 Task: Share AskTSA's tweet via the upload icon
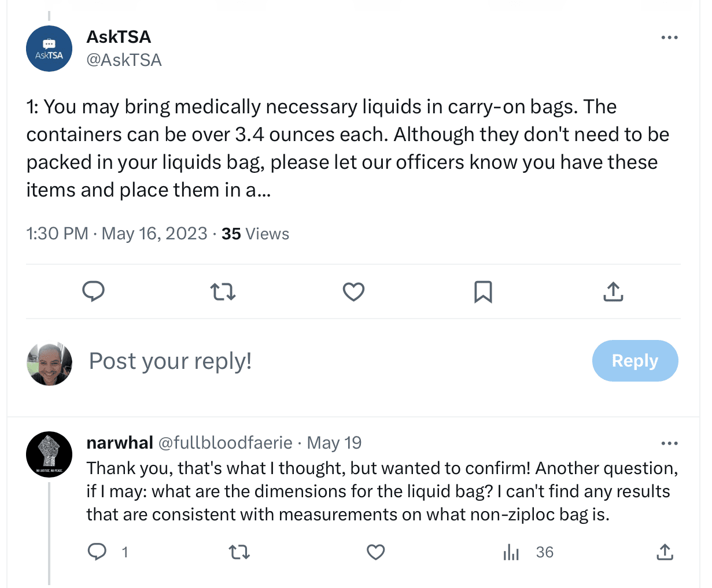click(x=613, y=292)
